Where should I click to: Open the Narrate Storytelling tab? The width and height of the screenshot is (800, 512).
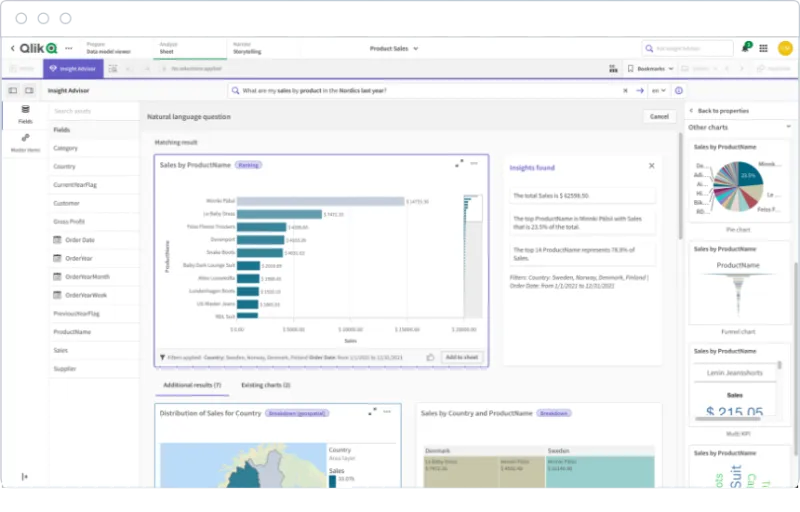click(247, 48)
